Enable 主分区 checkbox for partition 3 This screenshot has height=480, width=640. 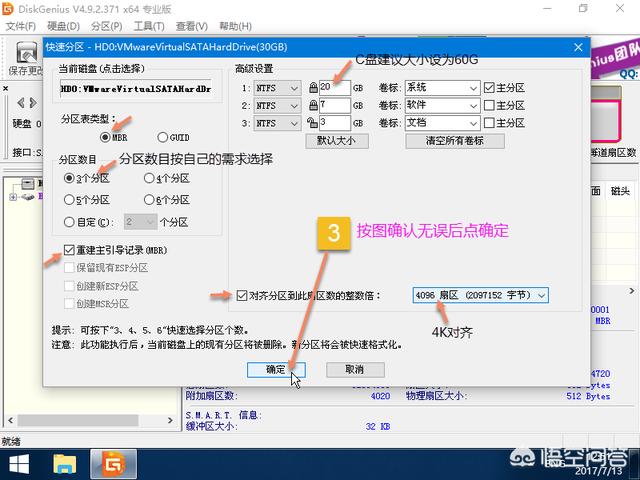pos(489,123)
